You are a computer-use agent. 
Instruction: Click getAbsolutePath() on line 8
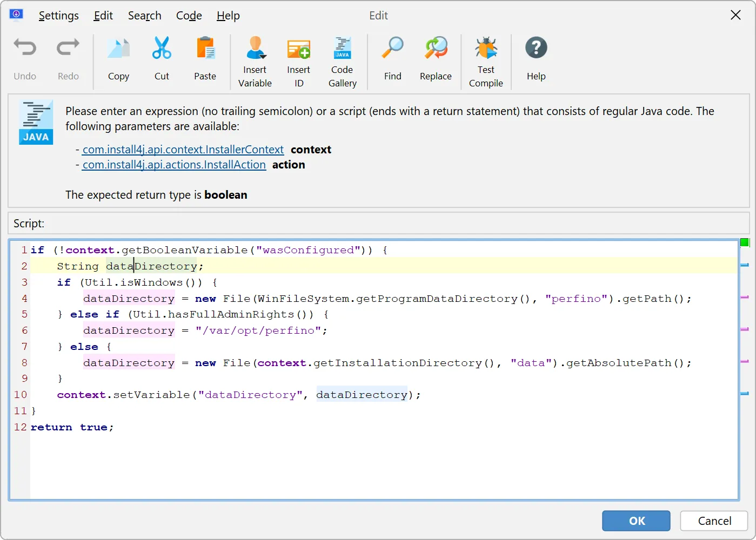point(625,363)
